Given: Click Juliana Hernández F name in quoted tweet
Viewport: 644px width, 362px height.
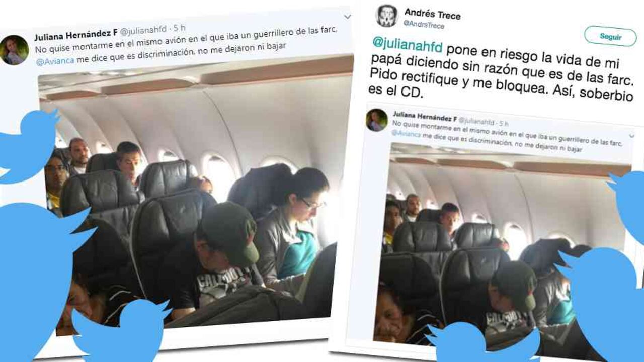Looking at the screenshot, I should pos(425,116).
